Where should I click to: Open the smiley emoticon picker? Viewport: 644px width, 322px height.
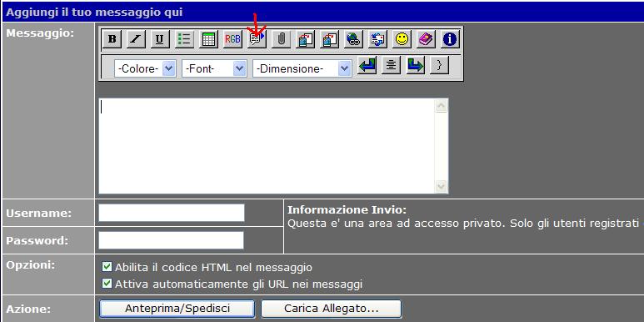(402, 39)
